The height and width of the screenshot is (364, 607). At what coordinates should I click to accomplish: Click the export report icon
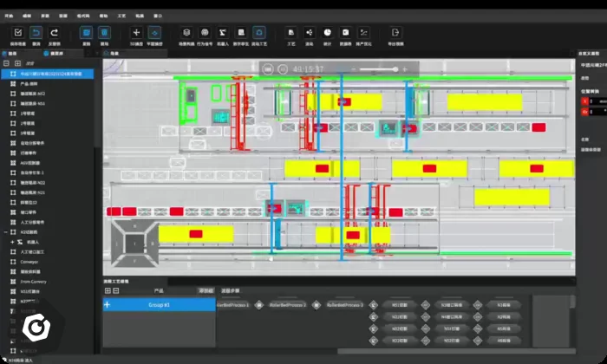[x=395, y=33]
